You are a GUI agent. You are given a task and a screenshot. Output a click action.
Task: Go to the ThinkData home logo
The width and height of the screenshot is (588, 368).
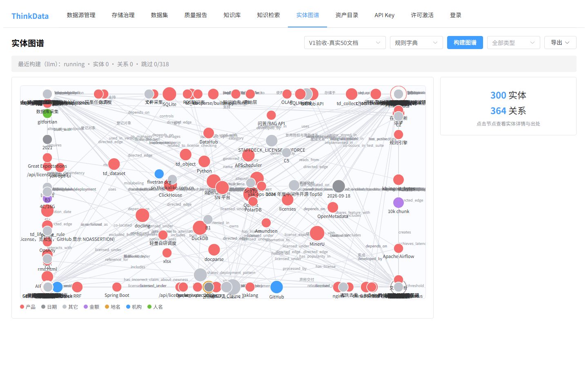click(x=30, y=16)
